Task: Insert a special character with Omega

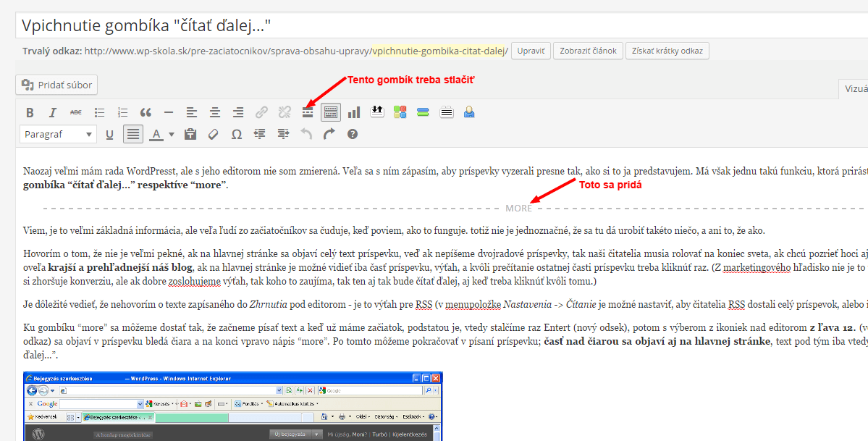Action: pyautogui.click(x=237, y=135)
